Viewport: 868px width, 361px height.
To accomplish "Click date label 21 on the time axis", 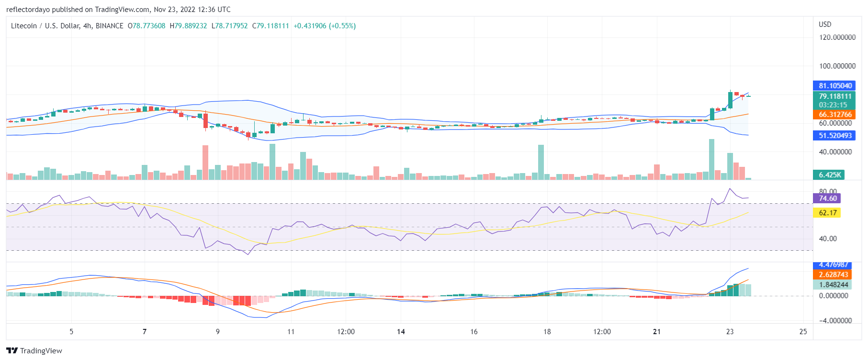I will [657, 332].
